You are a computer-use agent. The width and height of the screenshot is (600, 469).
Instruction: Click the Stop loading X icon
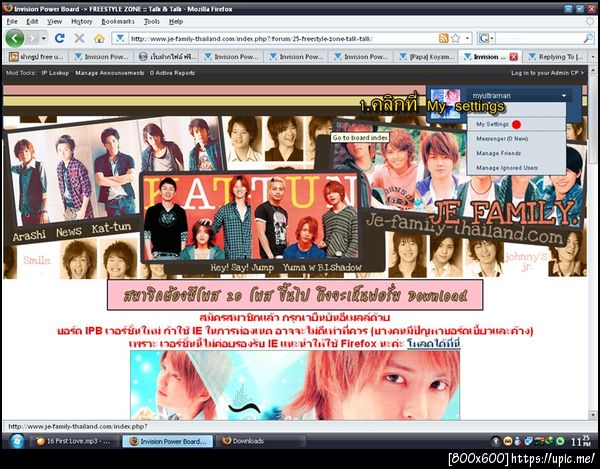coord(79,38)
